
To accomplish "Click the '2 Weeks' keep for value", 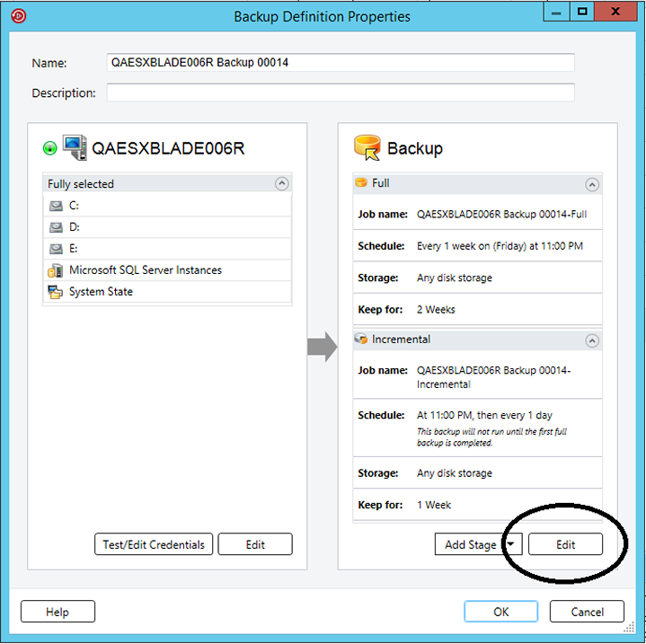I will [436, 310].
